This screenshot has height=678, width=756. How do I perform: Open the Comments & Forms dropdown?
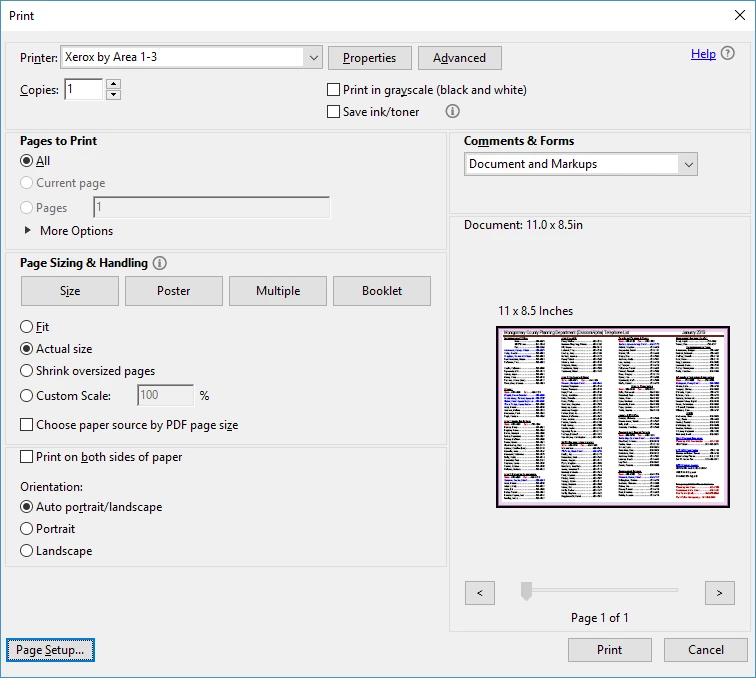(580, 164)
